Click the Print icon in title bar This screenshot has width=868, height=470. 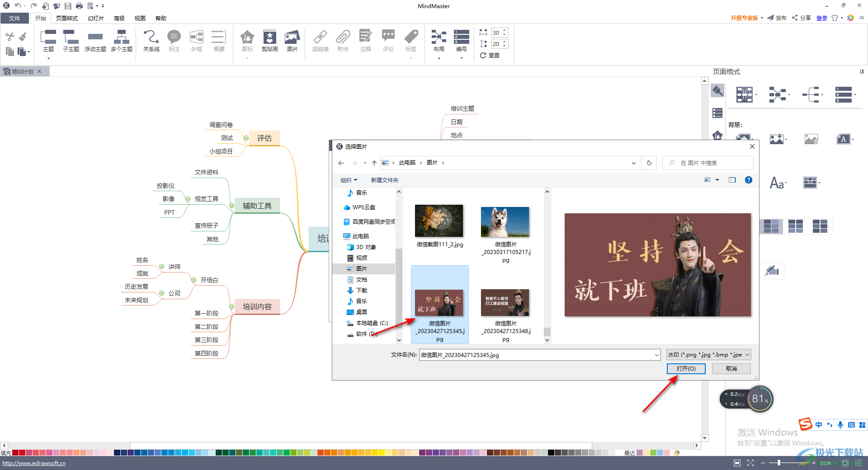[79, 6]
